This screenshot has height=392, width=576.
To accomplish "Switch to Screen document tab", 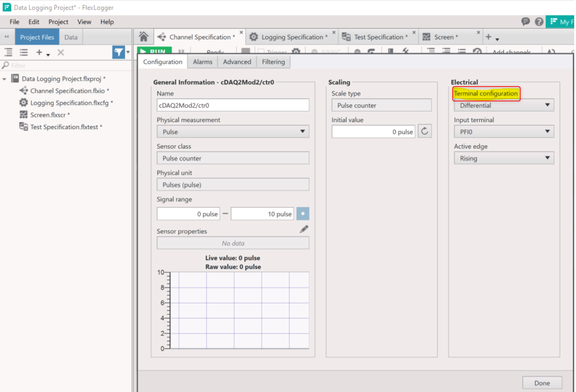I will point(451,37).
